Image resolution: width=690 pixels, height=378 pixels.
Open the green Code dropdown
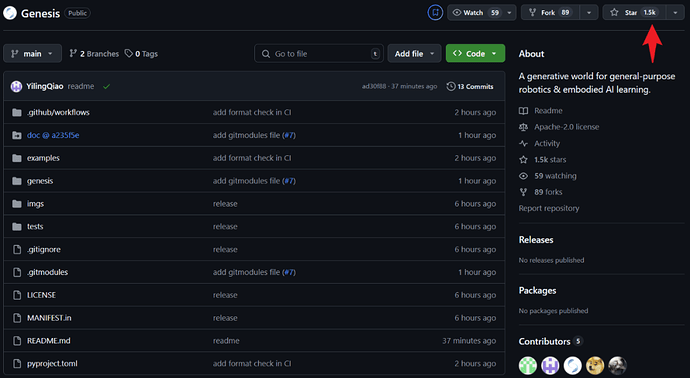tap(475, 54)
